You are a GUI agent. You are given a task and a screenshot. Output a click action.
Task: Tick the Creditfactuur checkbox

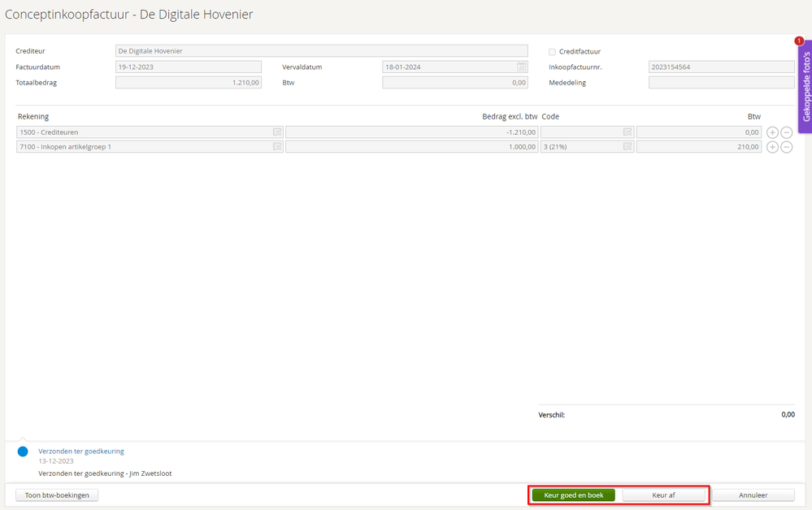point(552,52)
